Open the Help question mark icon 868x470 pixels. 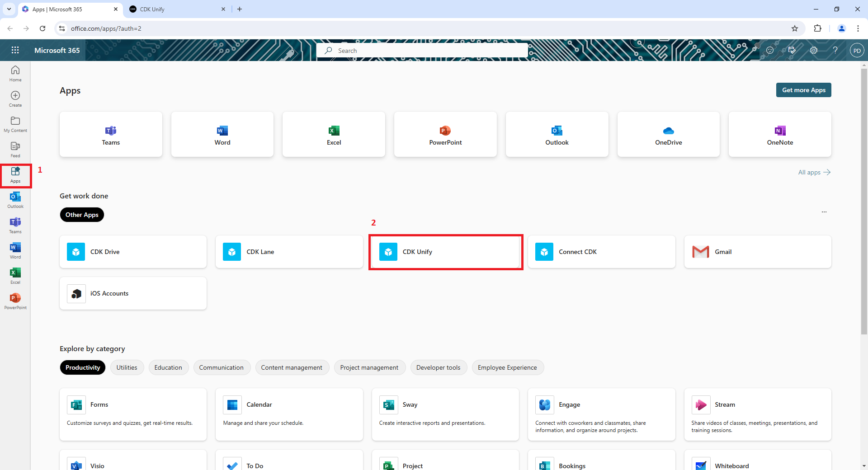click(835, 50)
